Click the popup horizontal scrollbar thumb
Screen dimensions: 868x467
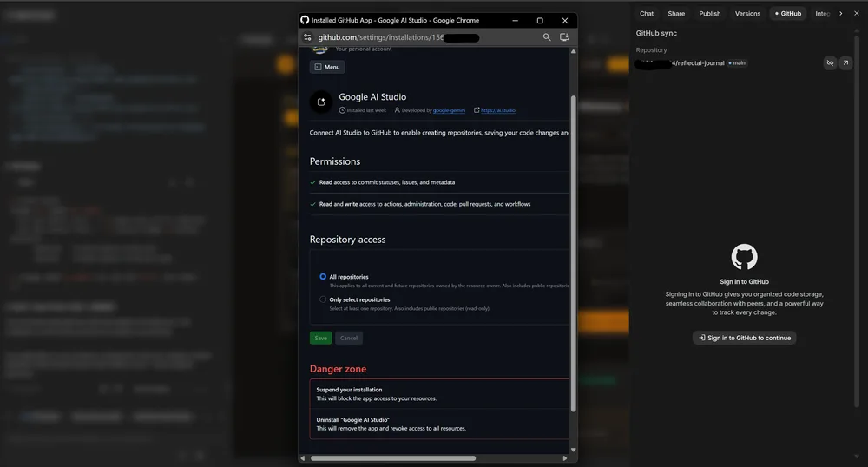pos(393,458)
